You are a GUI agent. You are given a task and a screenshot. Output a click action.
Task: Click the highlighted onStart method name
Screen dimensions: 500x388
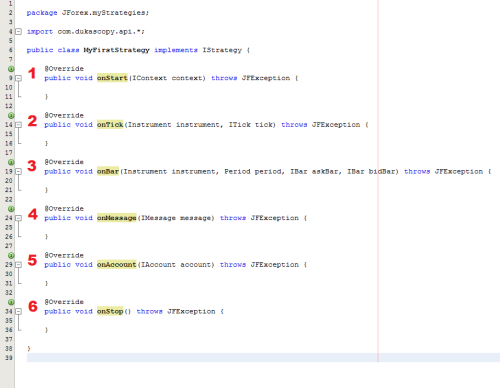click(112, 78)
